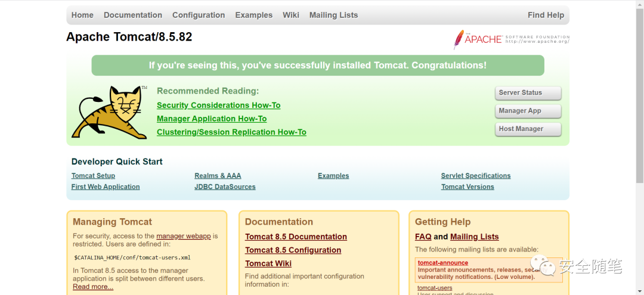Open the Tomcat Wiki link
This screenshot has height=295, width=644.
coord(268,263)
